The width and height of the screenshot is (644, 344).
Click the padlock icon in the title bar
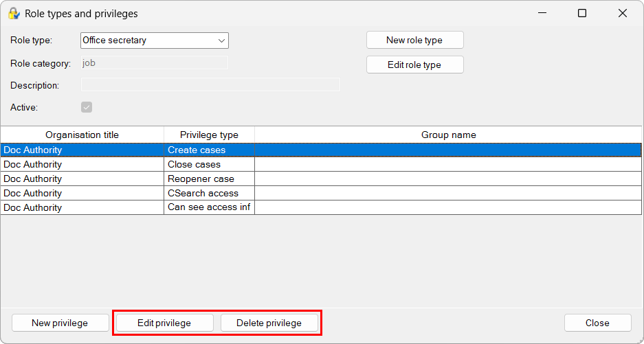[x=14, y=14]
